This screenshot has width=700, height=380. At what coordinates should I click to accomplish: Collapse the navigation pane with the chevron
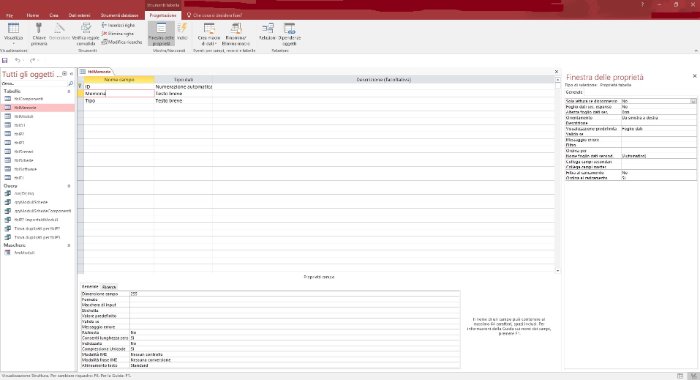pos(71,74)
